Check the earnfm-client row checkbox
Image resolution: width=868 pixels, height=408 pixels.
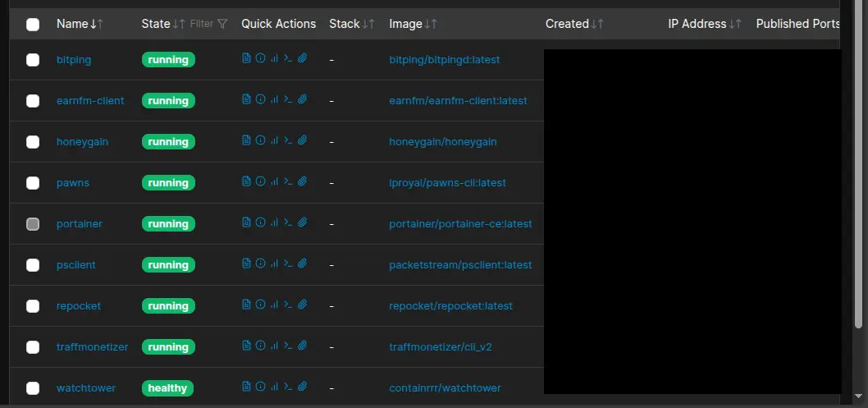pyautogui.click(x=33, y=101)
